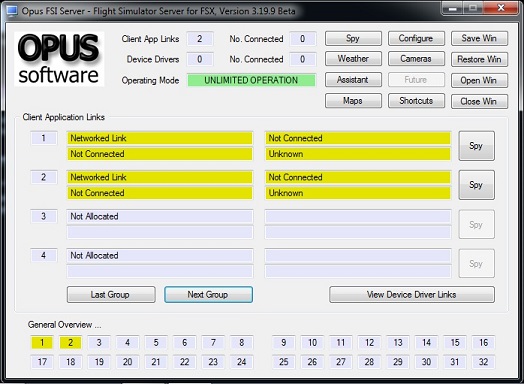The height and width of the screenshot is (384, 524).
Task: Click client link number 3 box
Action: (x=44, y=217)
